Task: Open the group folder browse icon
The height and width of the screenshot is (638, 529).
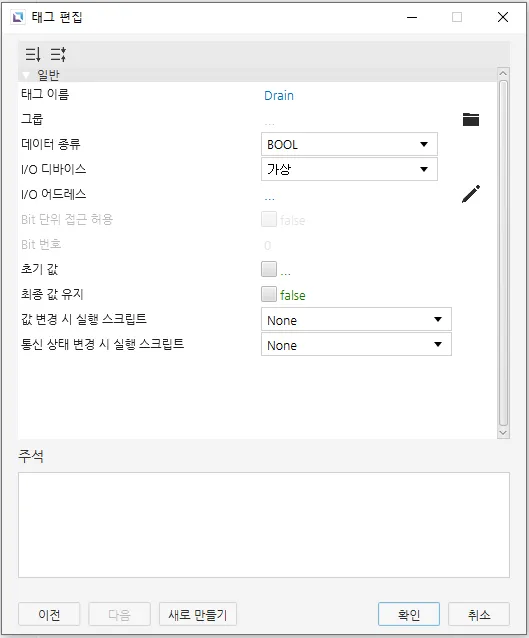Action: pos(471,120)
